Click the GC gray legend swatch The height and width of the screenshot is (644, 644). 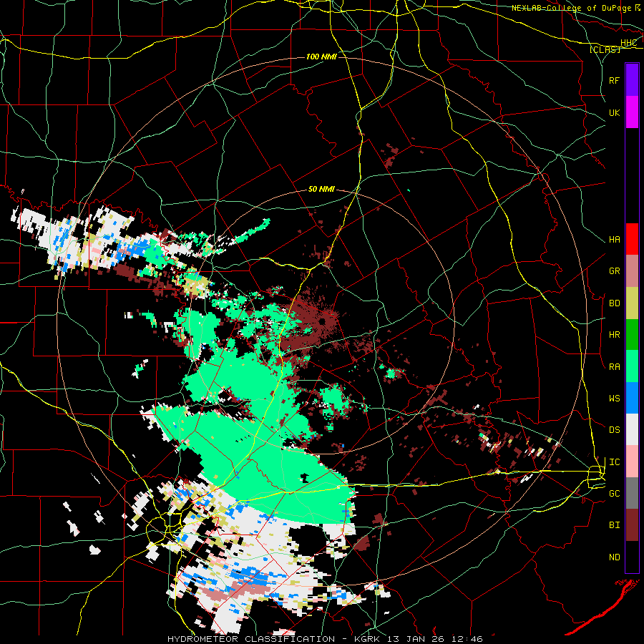[632, 493]
